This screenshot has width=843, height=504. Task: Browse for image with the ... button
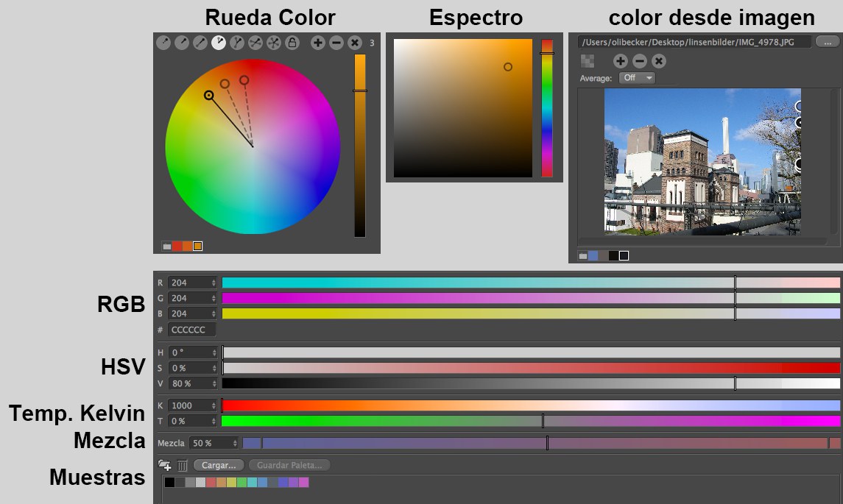pyautogui.click(x=828, y=42)
